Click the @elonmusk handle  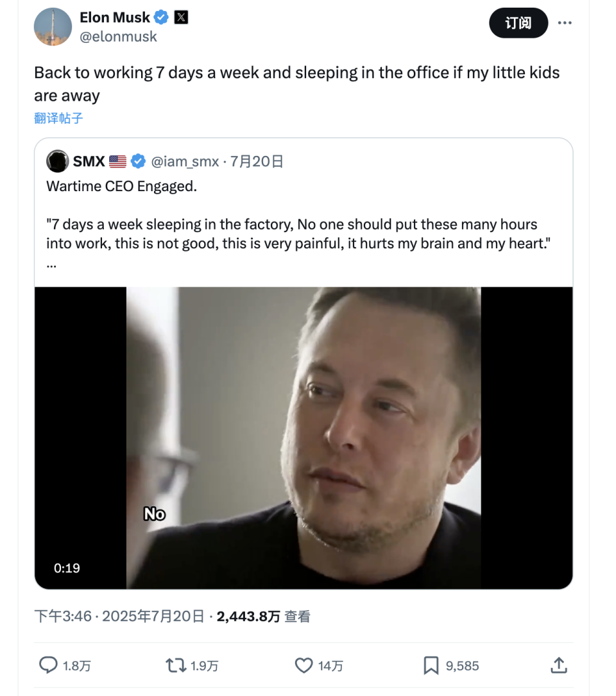click(118, 37)
